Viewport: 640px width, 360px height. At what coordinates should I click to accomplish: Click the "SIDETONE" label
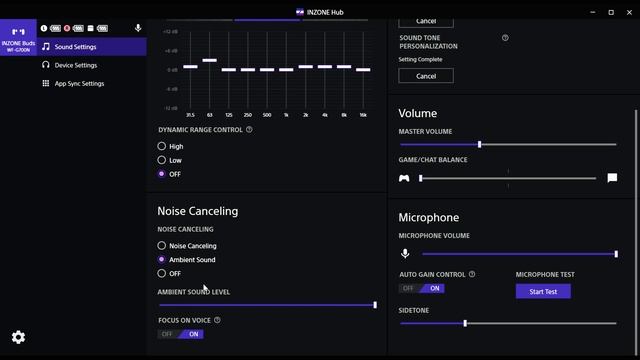click(x=413, y=310)
